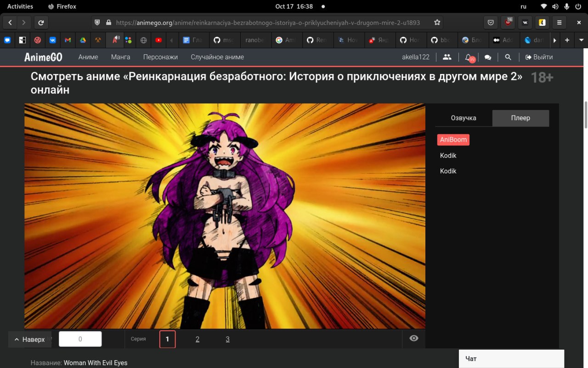Image resolution: width=588 pixels, height=368 pixels.
Task: Open the tracking protection shield icon
Action: tap(97, 22)
